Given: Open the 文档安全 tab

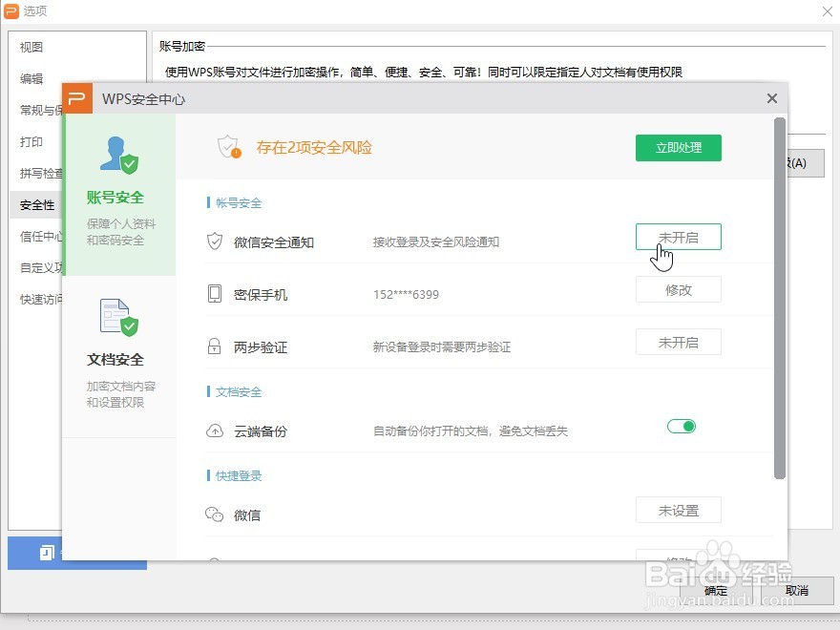Looking at the screenshot, I should click(x=119, y=357).
